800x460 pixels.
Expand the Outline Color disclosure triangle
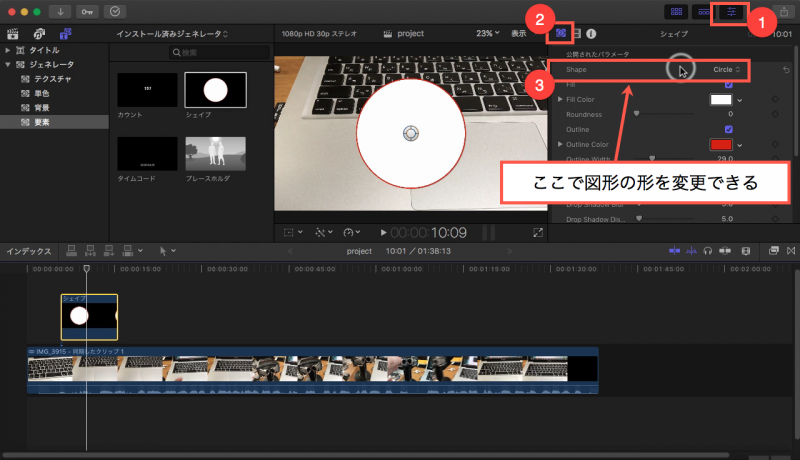pyautogui.click(x=560, y=144)
